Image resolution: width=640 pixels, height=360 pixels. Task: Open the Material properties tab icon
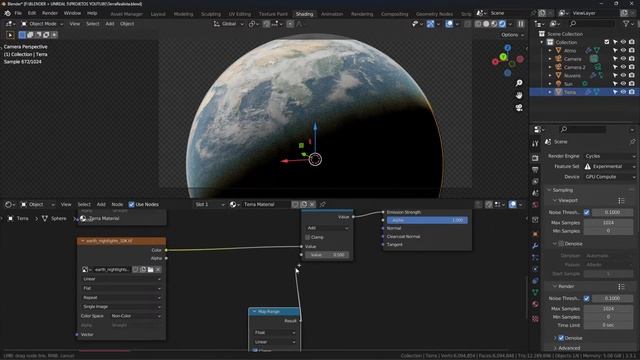point(535,304)
